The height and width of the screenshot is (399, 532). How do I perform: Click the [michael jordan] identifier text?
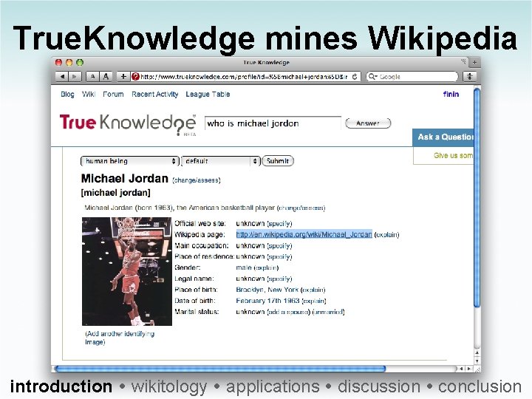pos(116,193)
